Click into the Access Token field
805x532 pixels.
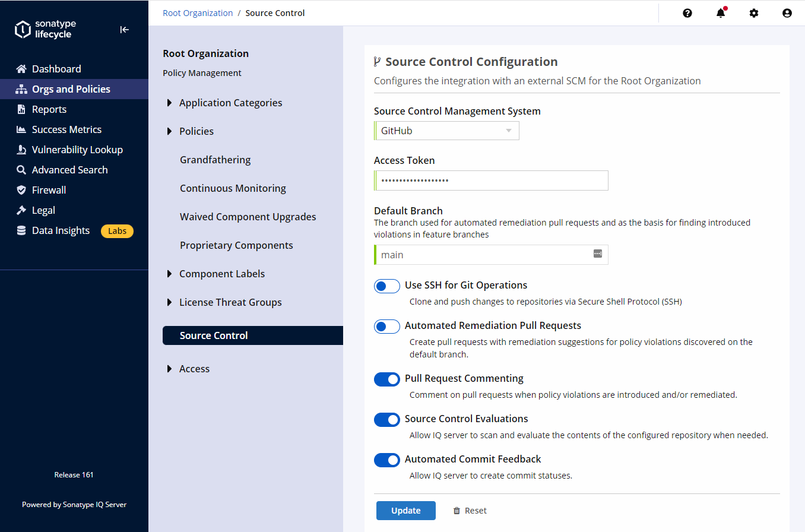click(x=491, y=180)
